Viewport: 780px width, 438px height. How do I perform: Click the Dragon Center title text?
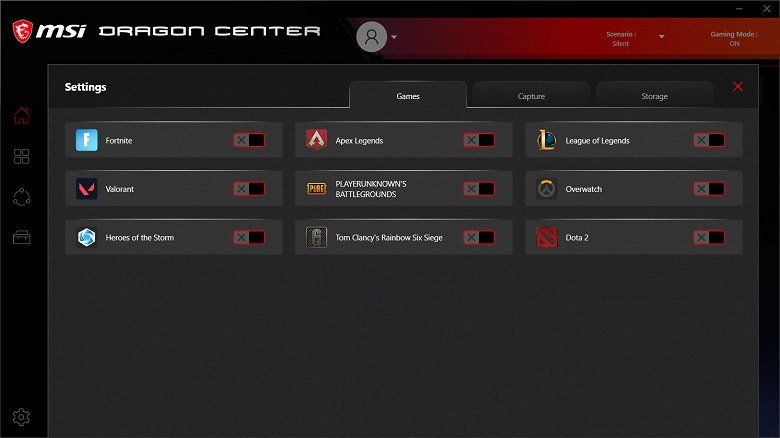tap(209, 31)
